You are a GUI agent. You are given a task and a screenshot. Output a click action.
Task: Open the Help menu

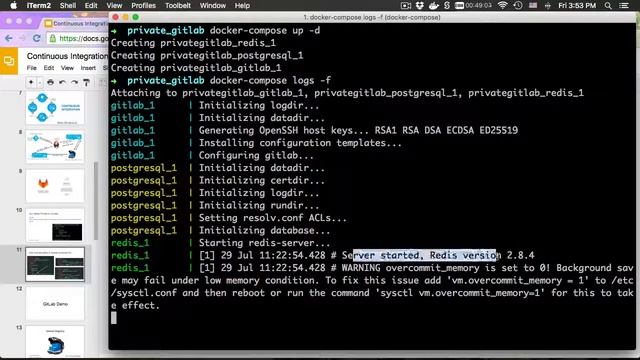[x=242, y=5]
